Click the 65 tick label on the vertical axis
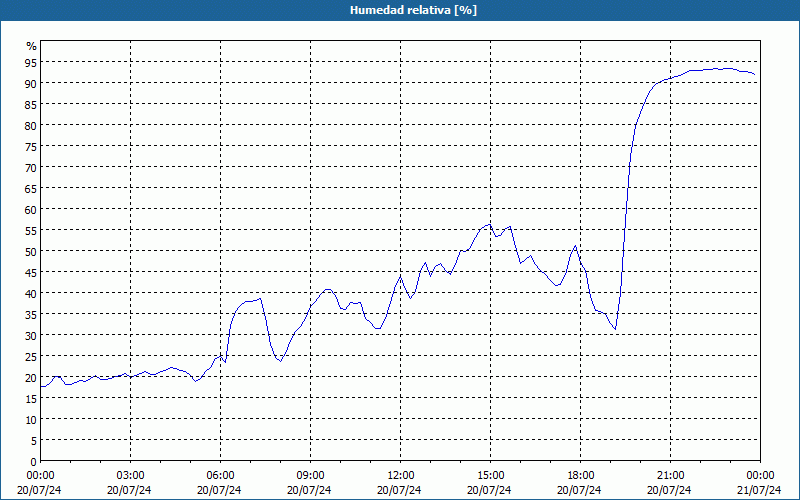Screen dimensions: 800x500 pos(31,188)
